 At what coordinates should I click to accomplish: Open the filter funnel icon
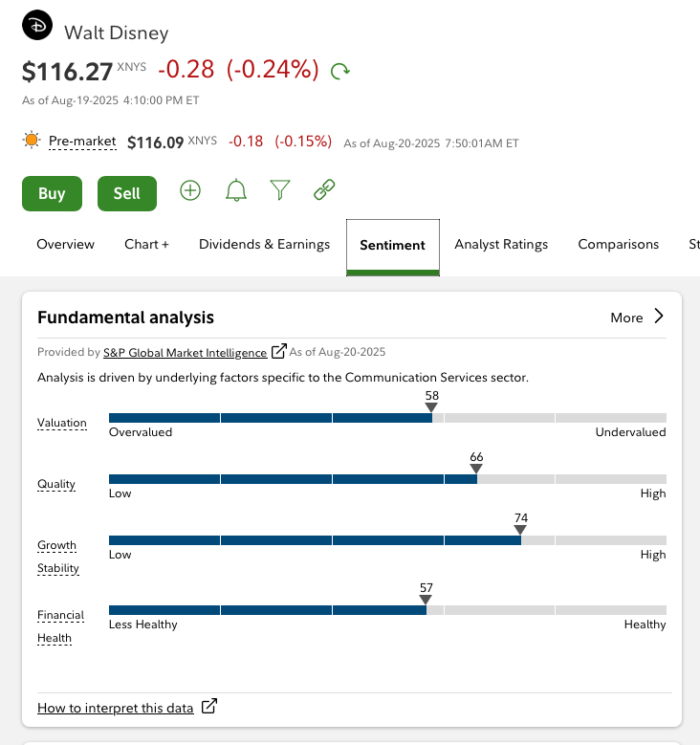[x=279, y=191]
